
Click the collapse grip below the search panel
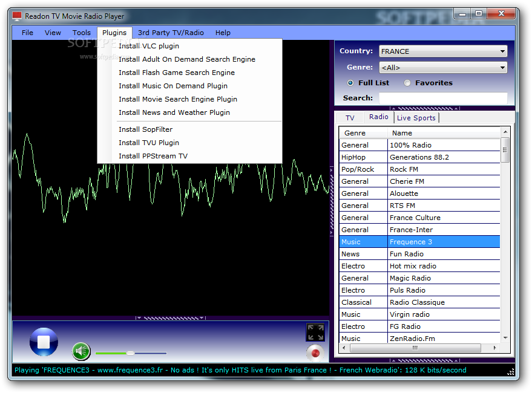[424, 108]
